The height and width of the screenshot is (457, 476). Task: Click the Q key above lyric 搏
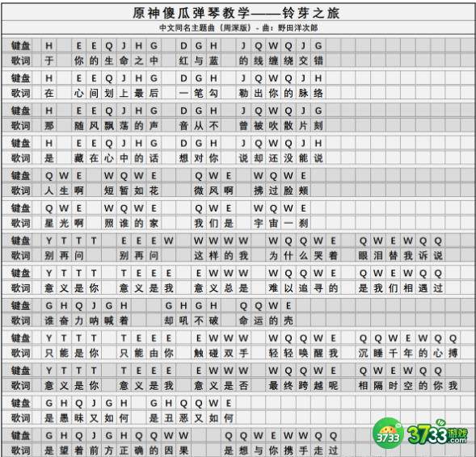453,338
